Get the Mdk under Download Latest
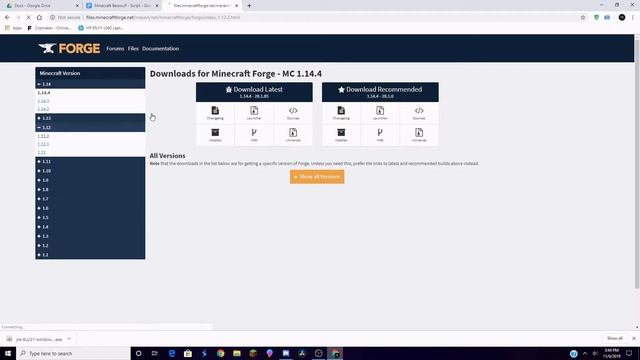Viewport: 640px width, 360px height. pyautogui.click(x=254, y=135)
